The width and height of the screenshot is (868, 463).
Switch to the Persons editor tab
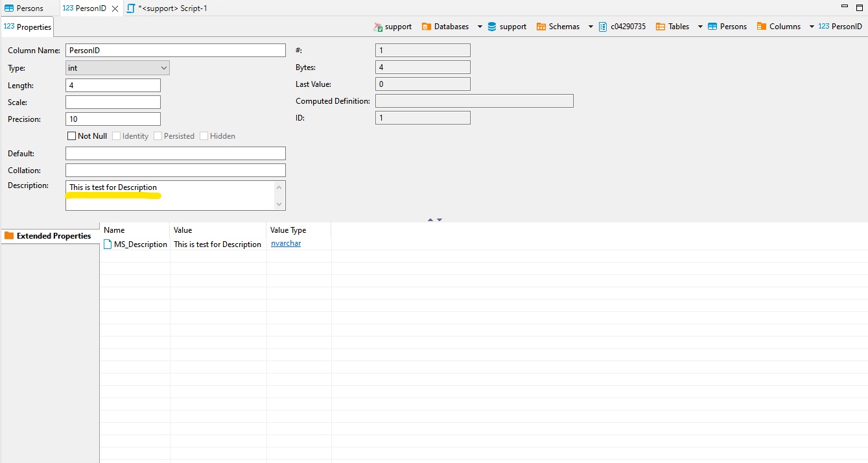tap(24, 8)
